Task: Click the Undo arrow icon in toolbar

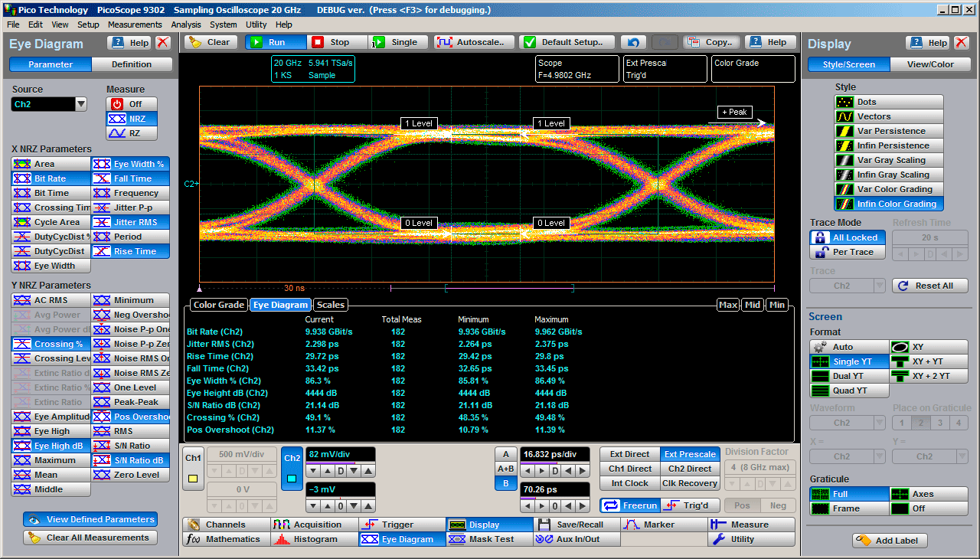Action: tap(633, 42)
